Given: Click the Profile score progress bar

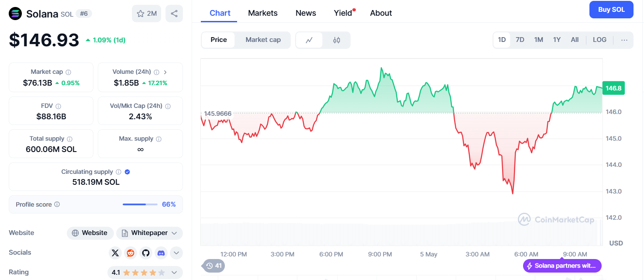Looking at the screenshot, I should click(x=140, y=204).
